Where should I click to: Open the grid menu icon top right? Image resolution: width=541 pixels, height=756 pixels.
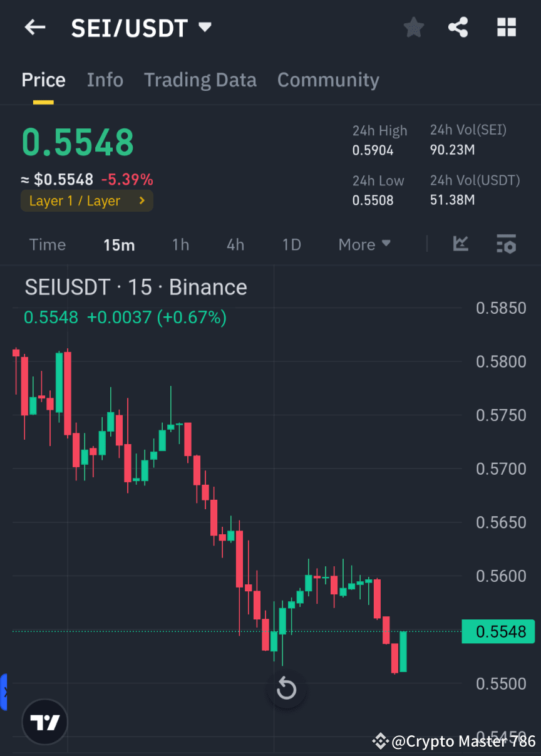[506, 27]
